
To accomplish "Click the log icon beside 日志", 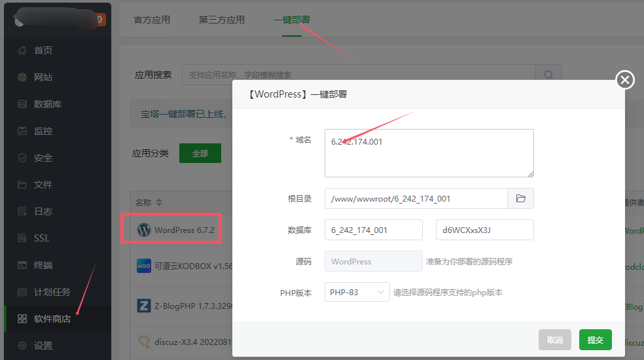I will 22,211.
